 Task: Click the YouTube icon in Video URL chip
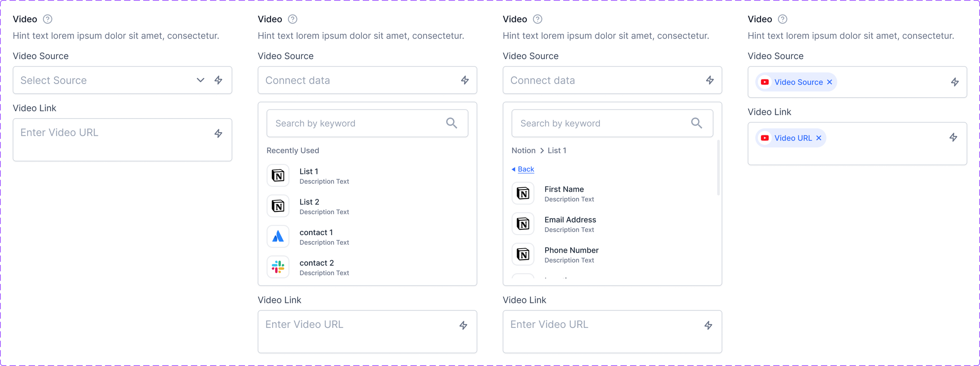click(x=765, y=138)
